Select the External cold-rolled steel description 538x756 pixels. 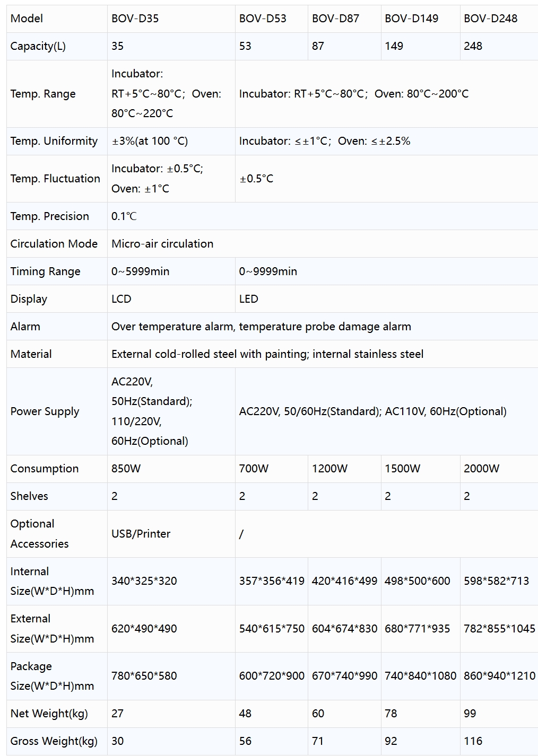click(267, 354)
